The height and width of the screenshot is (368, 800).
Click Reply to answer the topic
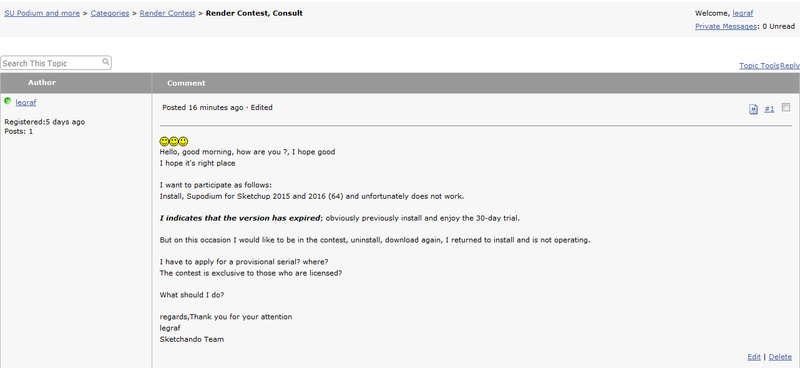tap(790, 65)
